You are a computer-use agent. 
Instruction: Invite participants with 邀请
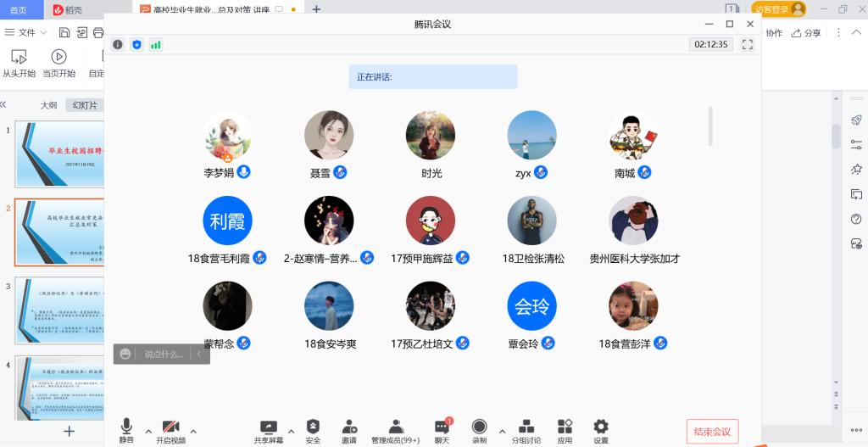tap(348, 432)
